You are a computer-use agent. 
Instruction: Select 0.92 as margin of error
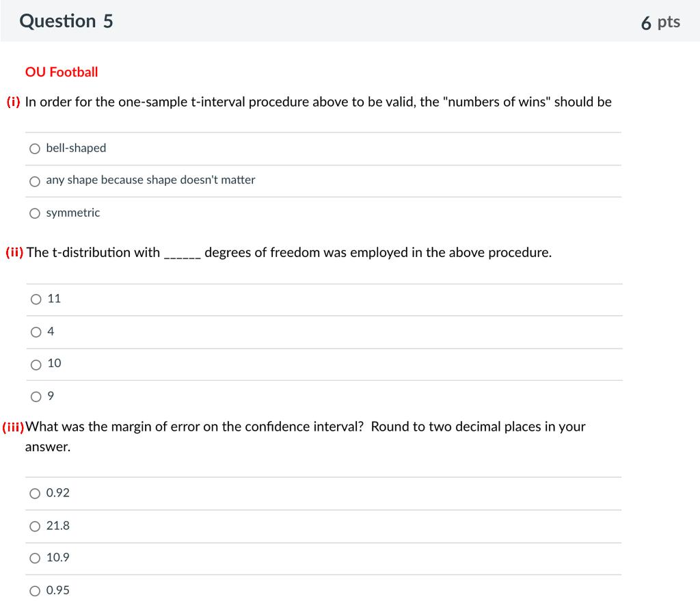point(35,494)
